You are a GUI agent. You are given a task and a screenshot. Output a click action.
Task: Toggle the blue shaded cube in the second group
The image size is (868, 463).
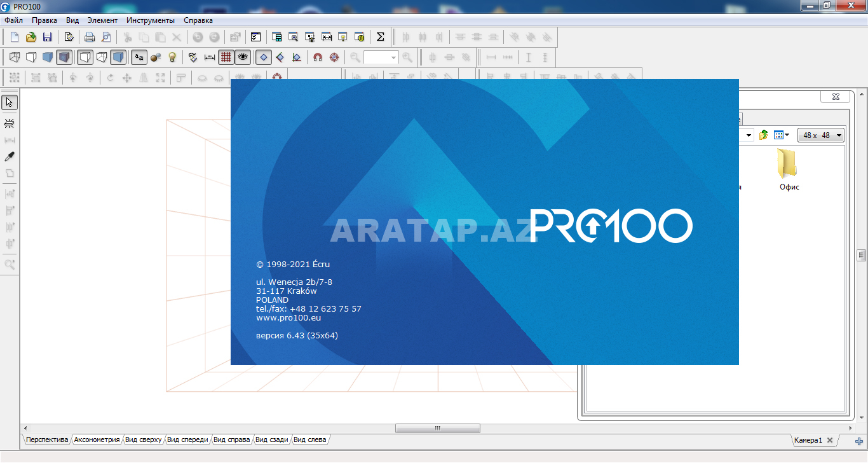tap(118, 57)
